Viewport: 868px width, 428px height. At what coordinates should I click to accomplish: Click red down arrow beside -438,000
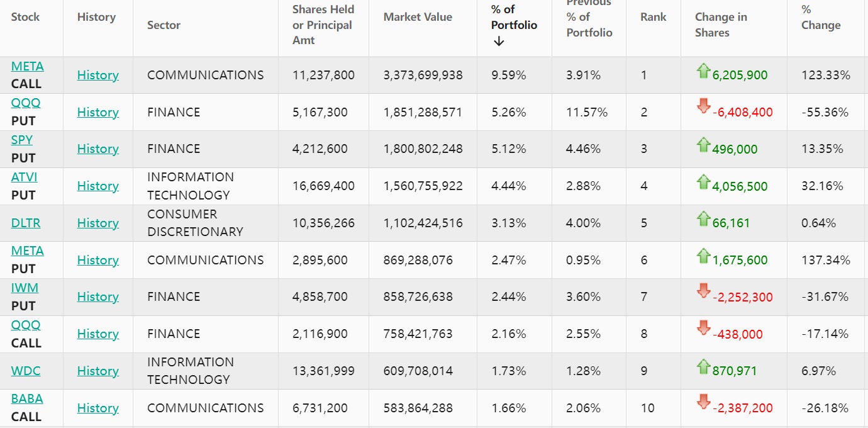pyautogui.click(x=703, y=329)
